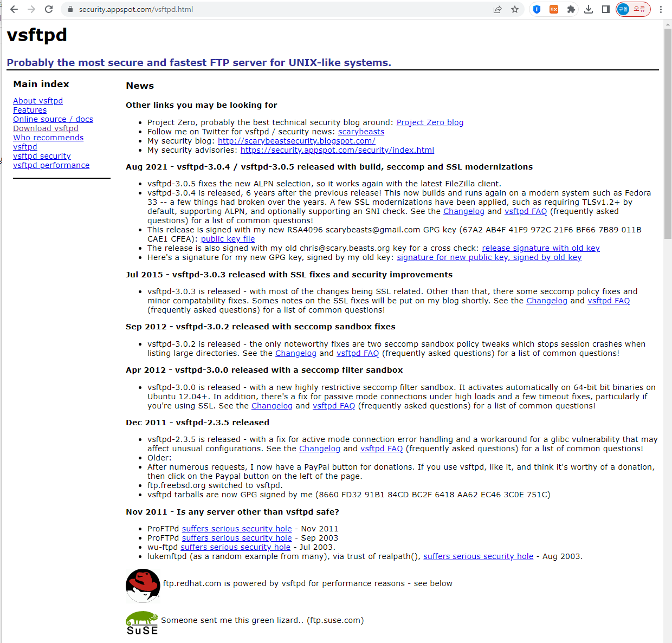
Task: Open vsftpd FAQ link in Dec 2011 section
Action: (x=382, y=449)
